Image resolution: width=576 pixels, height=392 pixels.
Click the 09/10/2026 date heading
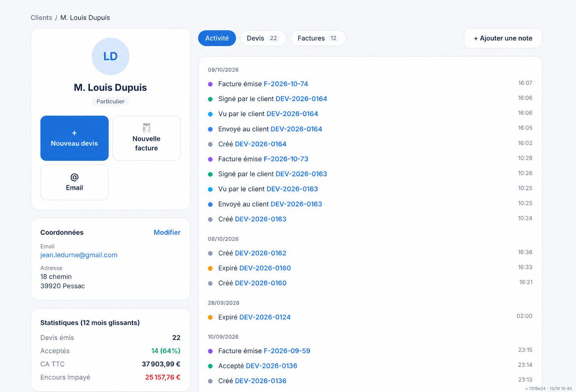[223, 70]
